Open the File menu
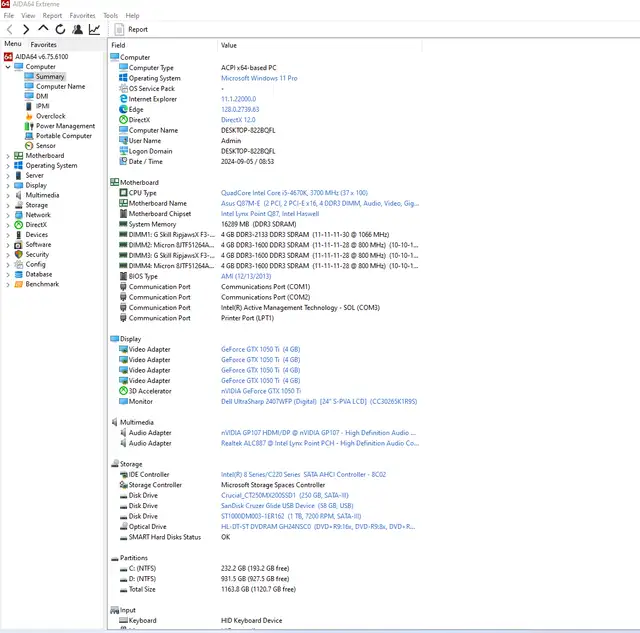The height and width of the screenshot is (633, 640). [x=9, y=16]
